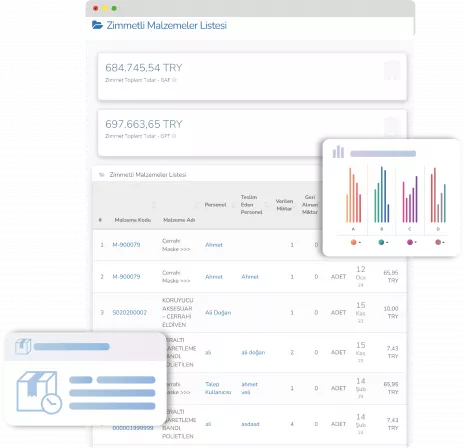This screenshot has height=448, width=465.
Task: Click the 12 Oca date cell
Action: click(x=361, y=276)
